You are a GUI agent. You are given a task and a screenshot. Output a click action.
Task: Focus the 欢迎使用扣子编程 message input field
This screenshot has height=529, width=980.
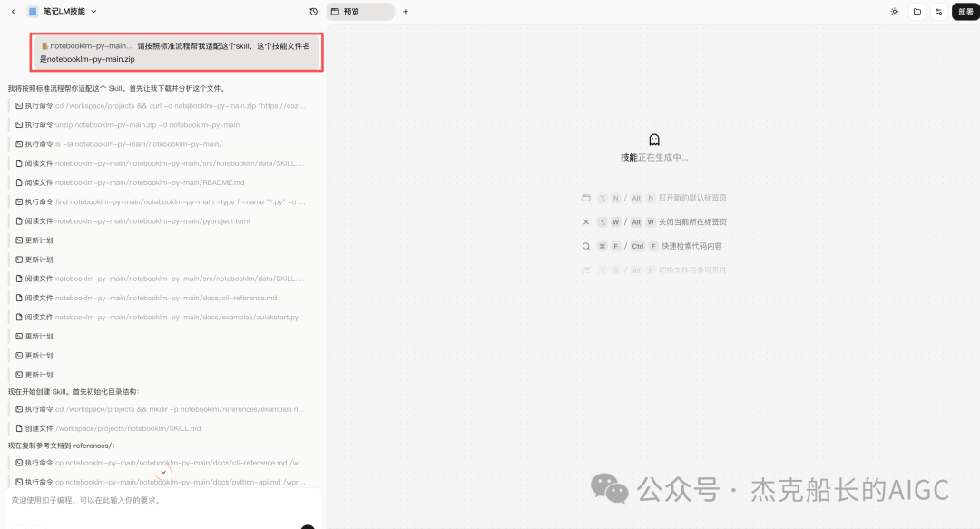(163, 500)
